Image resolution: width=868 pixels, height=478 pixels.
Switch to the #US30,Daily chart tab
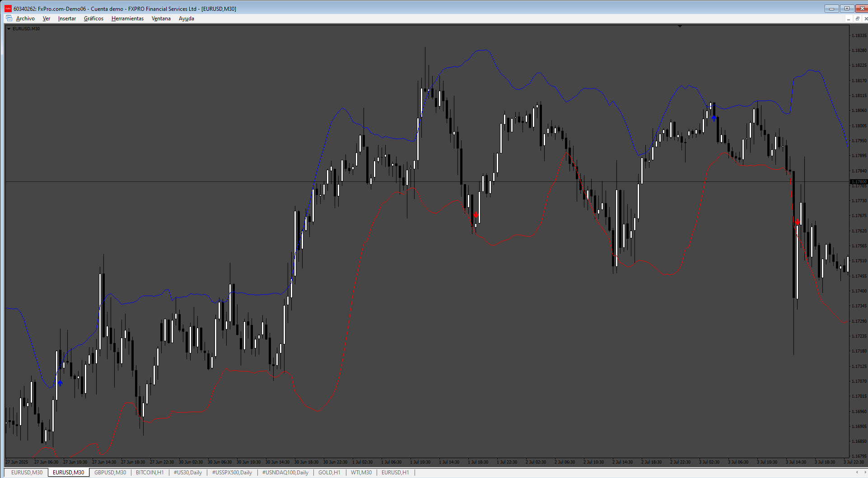187,473
